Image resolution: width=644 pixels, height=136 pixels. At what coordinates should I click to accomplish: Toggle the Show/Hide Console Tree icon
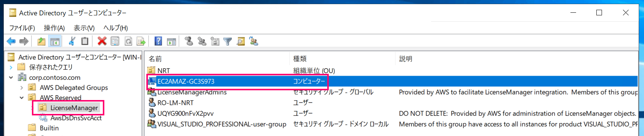click(x=55, y=41)
